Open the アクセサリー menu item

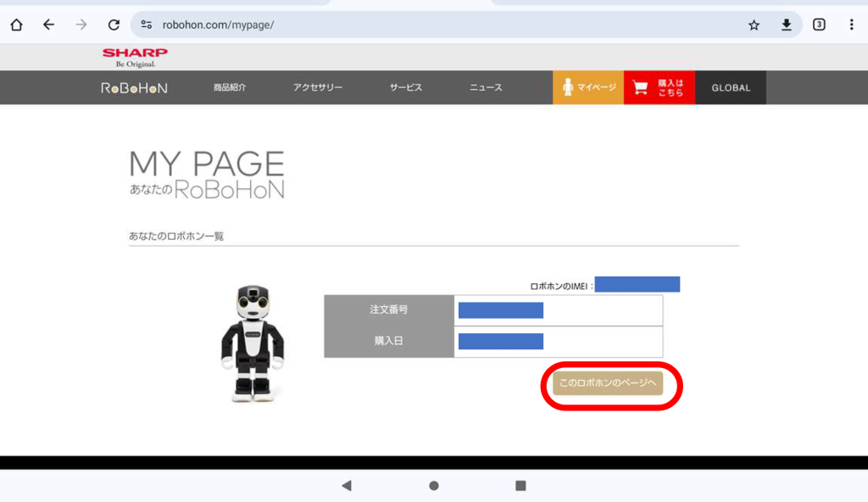[318, 87]
